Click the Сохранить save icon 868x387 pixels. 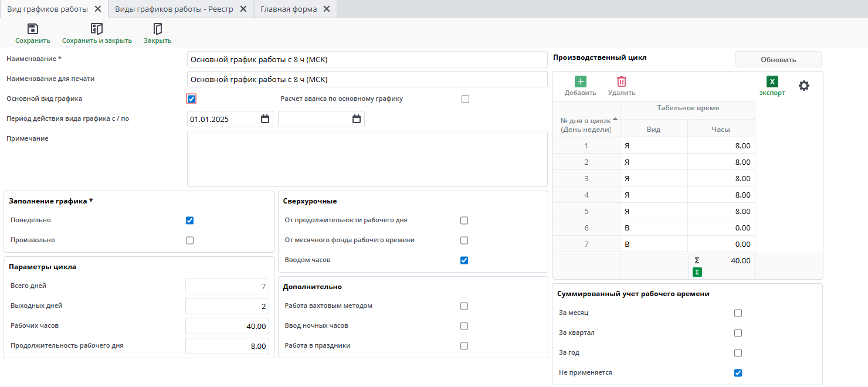coord(33,29)
